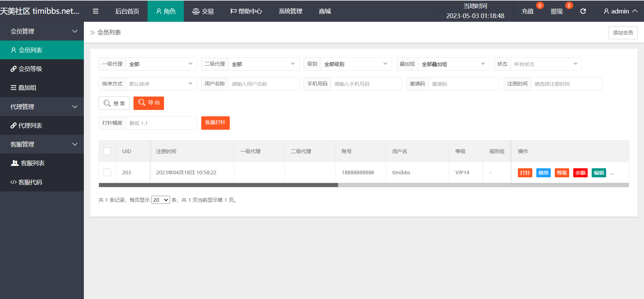Select the 角色 tab
The height and width of the screenshot is (299, 644).
pos(166,11)
